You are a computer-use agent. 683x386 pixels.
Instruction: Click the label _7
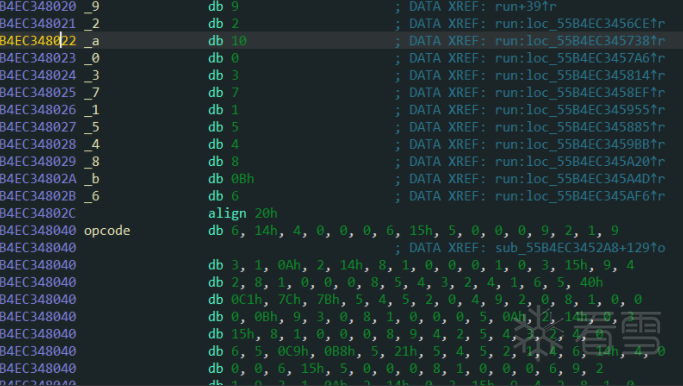[92, 93]
